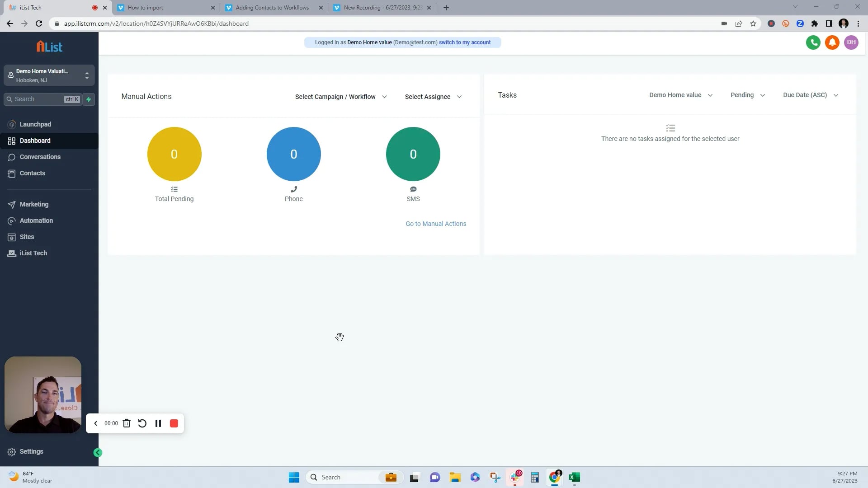
Task: Reload the browser page
Action: pos(39,23)
